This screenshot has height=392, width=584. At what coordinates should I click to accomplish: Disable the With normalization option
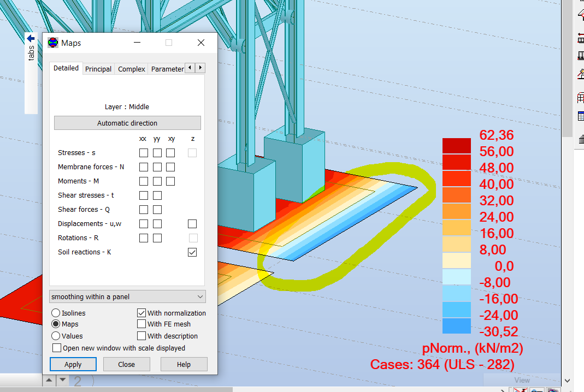141,313
